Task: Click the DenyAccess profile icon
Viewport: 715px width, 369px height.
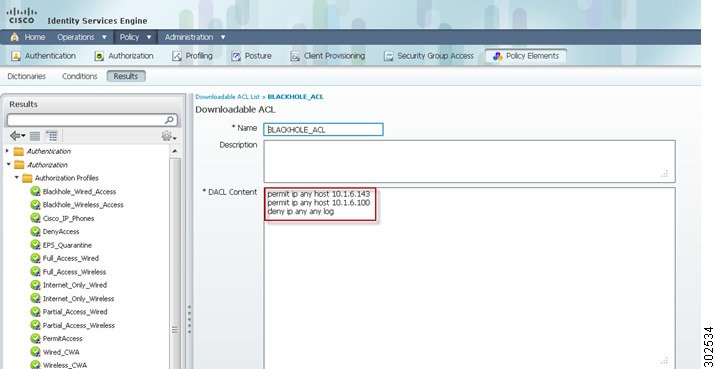Action: pos(36,232)
